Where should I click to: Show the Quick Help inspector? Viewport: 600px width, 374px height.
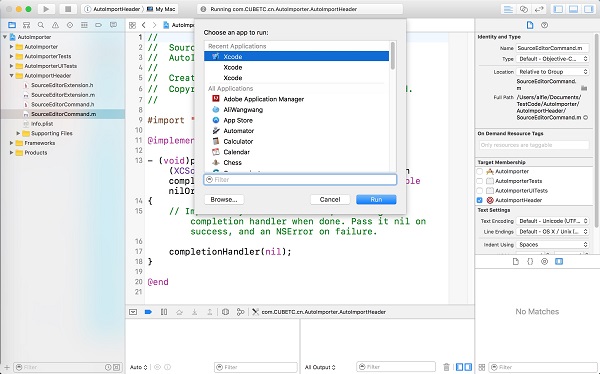pos(545,25)
